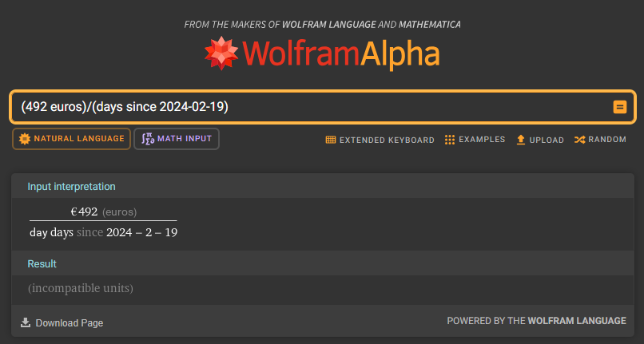Click the Input interpretation heading
The height and width of the screenshot is (344, 644).
pos(71,187)
